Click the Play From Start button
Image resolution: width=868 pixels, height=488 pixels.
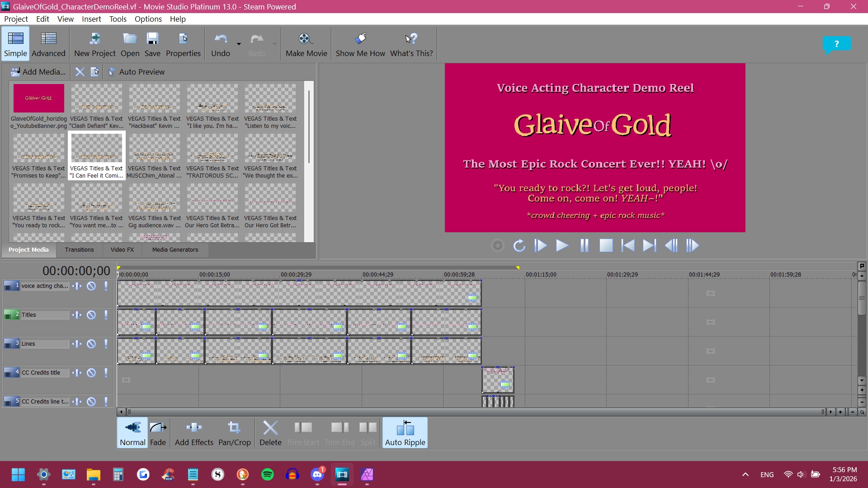(541, 245)
